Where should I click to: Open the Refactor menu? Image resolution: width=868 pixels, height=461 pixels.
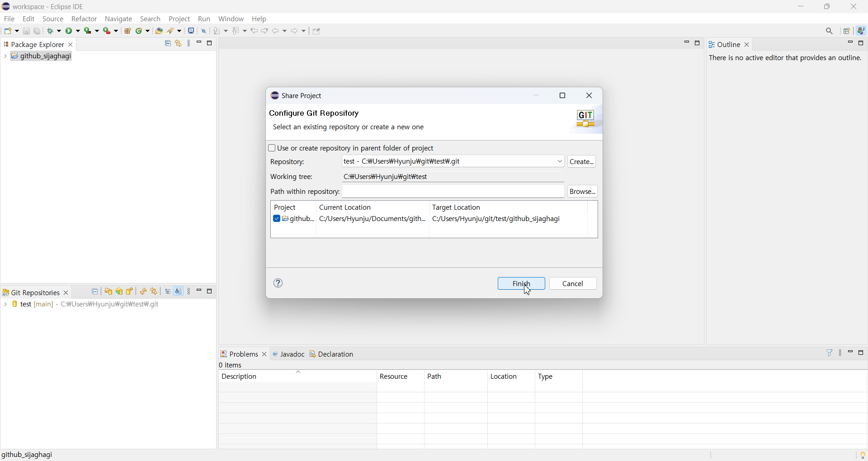85,19
